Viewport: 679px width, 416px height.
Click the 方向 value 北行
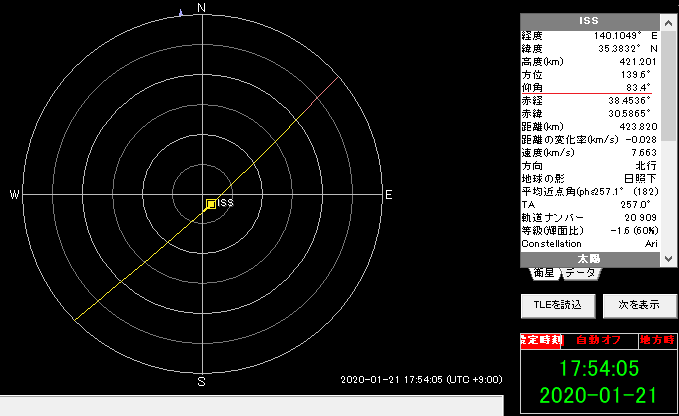pyautogui.click(x=646, y=166)
